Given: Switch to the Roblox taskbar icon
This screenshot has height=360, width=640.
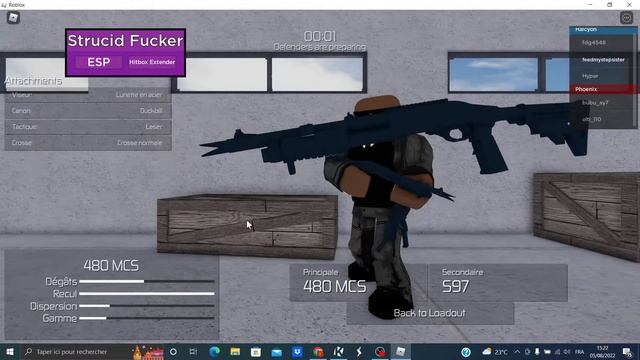Looking at the screenshot, I should pyautogui.click(x=400, y=351).
